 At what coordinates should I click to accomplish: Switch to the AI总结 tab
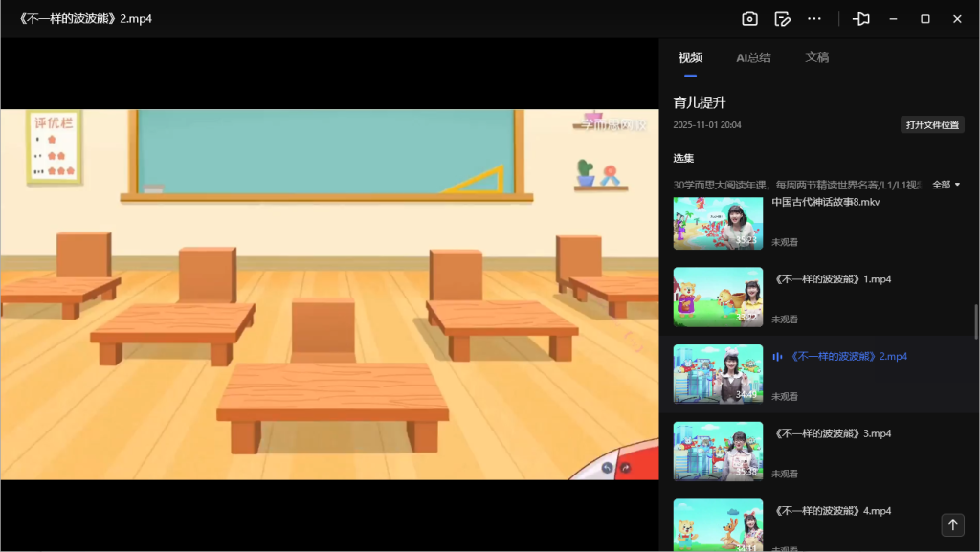(753, 57)
